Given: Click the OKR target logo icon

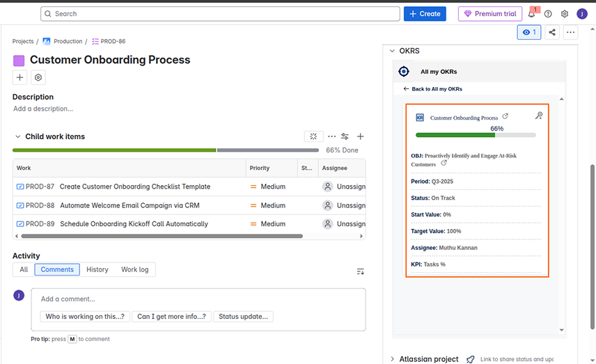Looking at the screenshot, I should [404, 72].
